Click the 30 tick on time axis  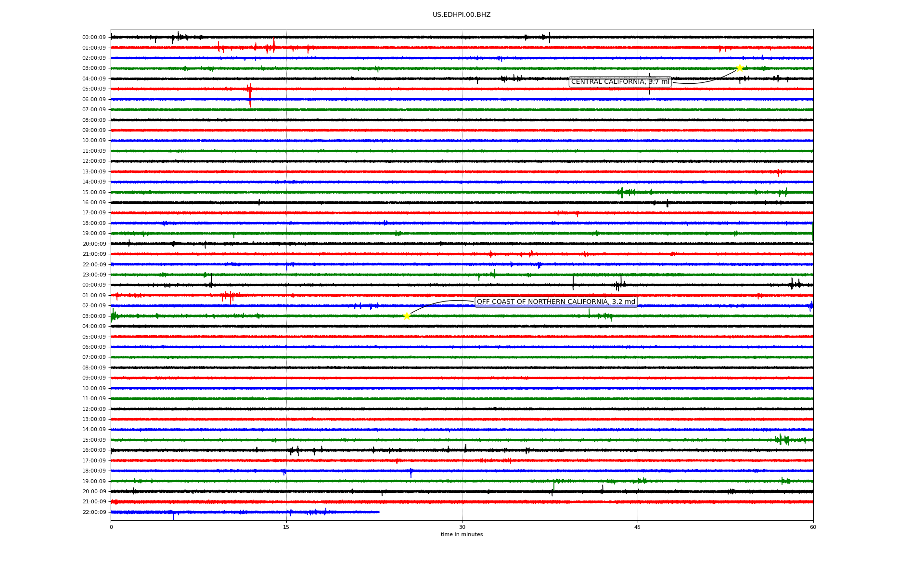(x=462, y=527)
